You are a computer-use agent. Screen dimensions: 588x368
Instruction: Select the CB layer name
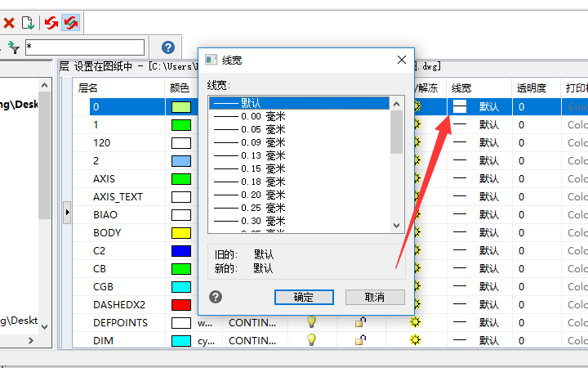click(x=100, y=268)
